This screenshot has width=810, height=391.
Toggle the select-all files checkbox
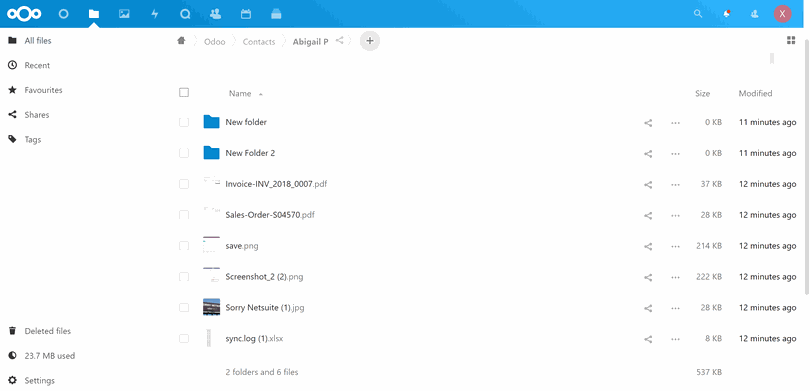(x=184, y=92)
